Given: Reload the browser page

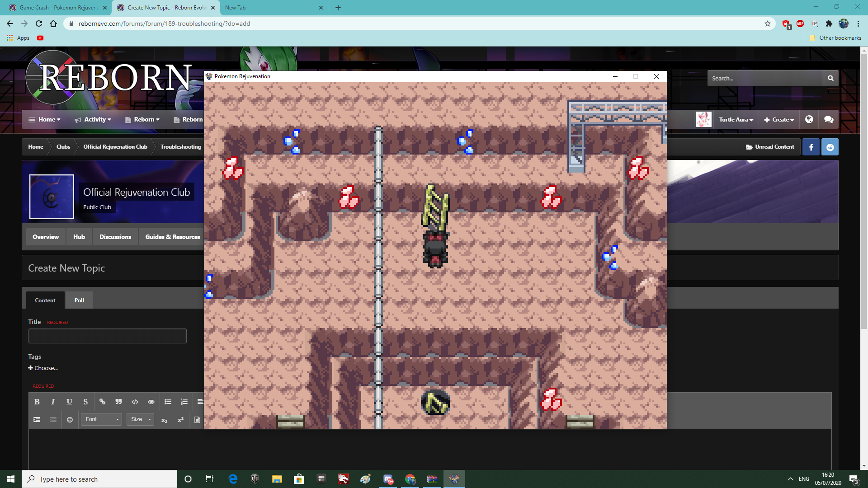Looking at the screenshot, I should 39,23.
